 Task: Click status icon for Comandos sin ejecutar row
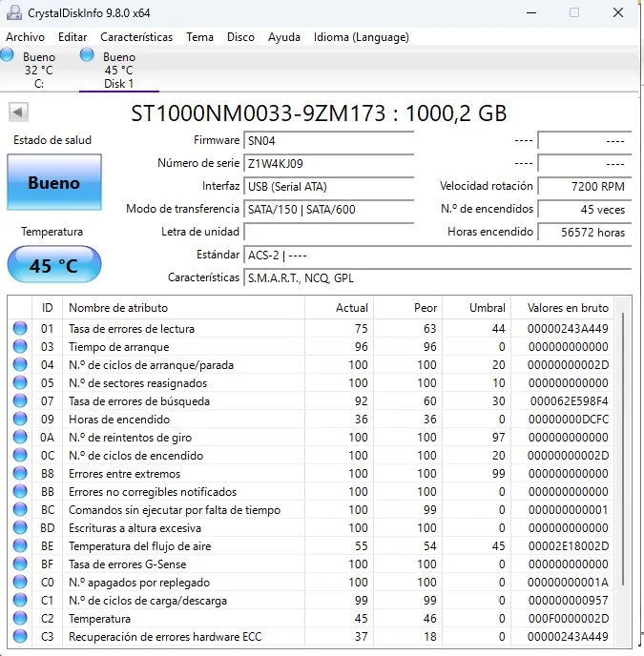[x=20, y=509]
